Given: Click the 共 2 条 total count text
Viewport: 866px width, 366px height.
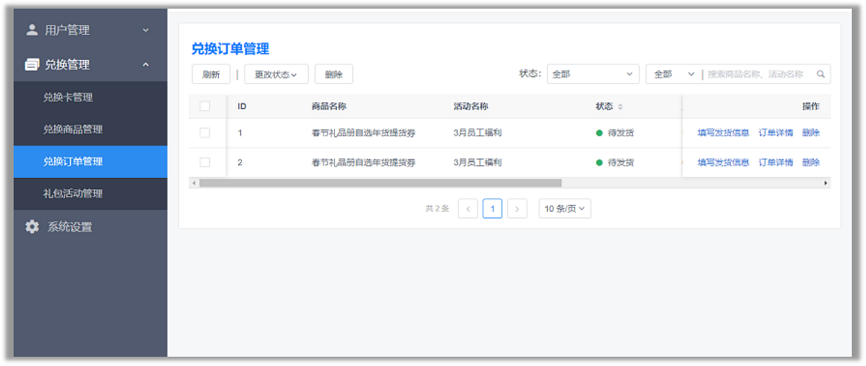Looking at the screenshot, I should pos(437,209).
